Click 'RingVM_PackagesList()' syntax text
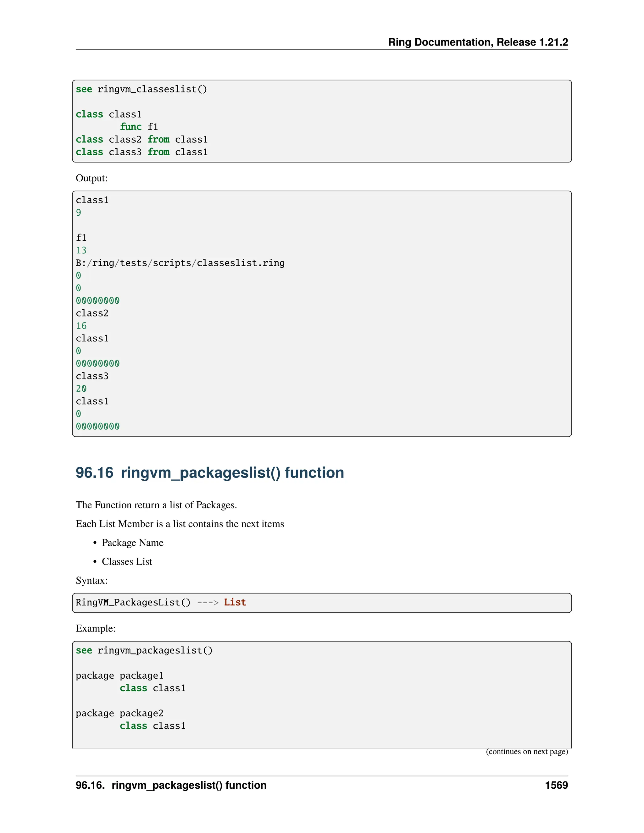This screenshot has height=833, width=644. click(133, 602)
